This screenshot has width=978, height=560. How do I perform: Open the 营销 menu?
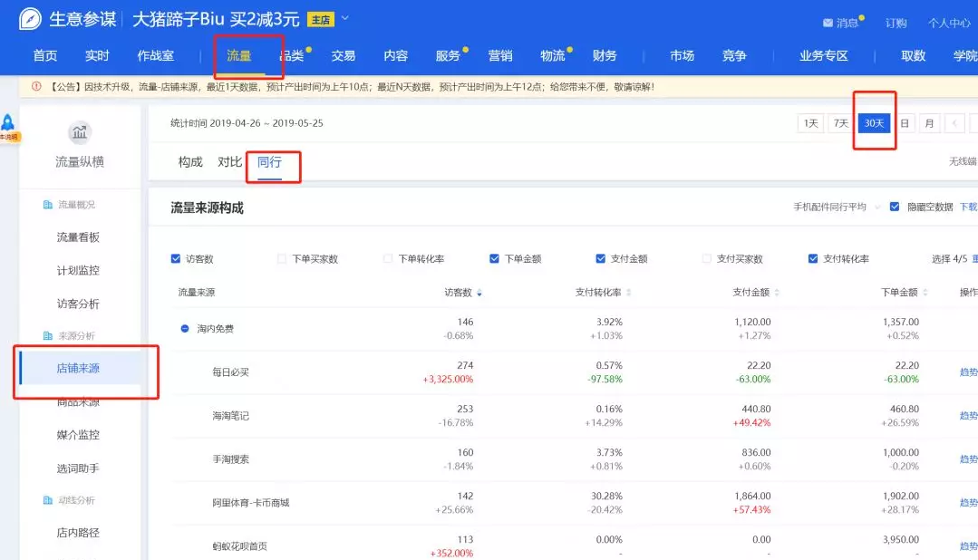500,55
